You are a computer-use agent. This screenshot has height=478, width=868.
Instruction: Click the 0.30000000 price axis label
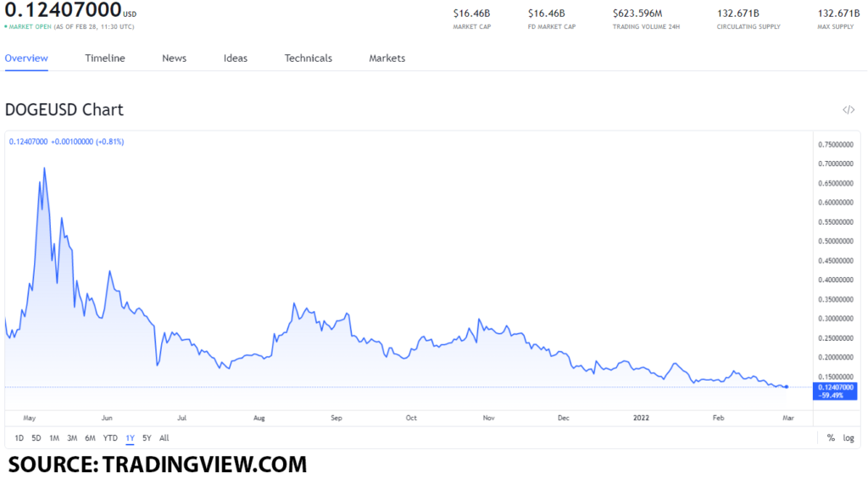coord(836,319)
